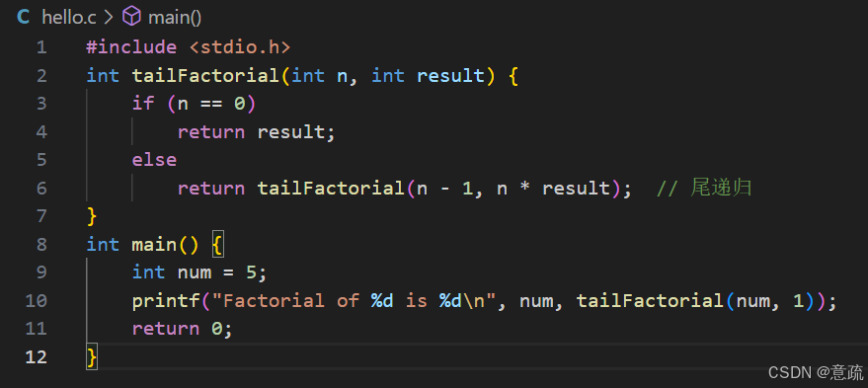Select line number 11 in the gutter

(x=36, y=329)
